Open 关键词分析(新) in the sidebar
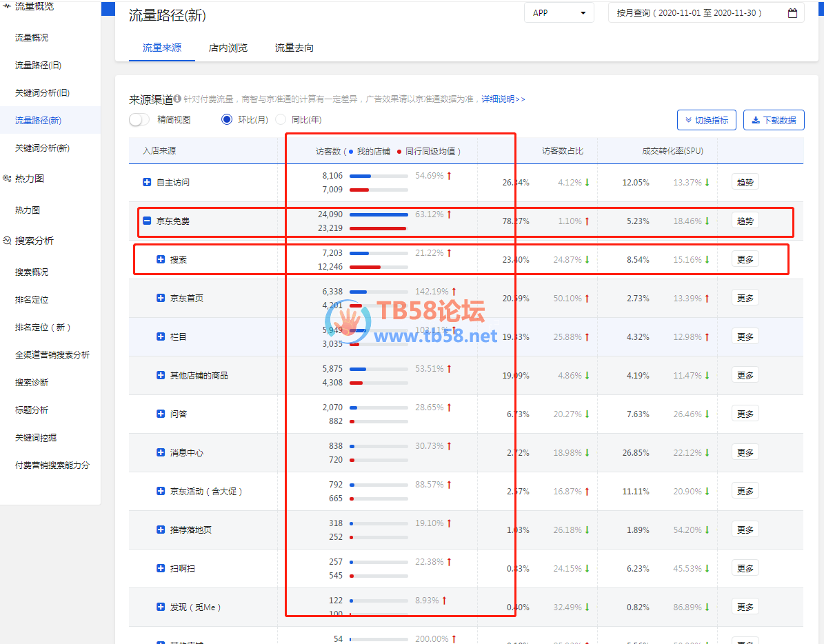Image resolution: width=824 pixels, height=644 pixels. click(x=42, y=148)
